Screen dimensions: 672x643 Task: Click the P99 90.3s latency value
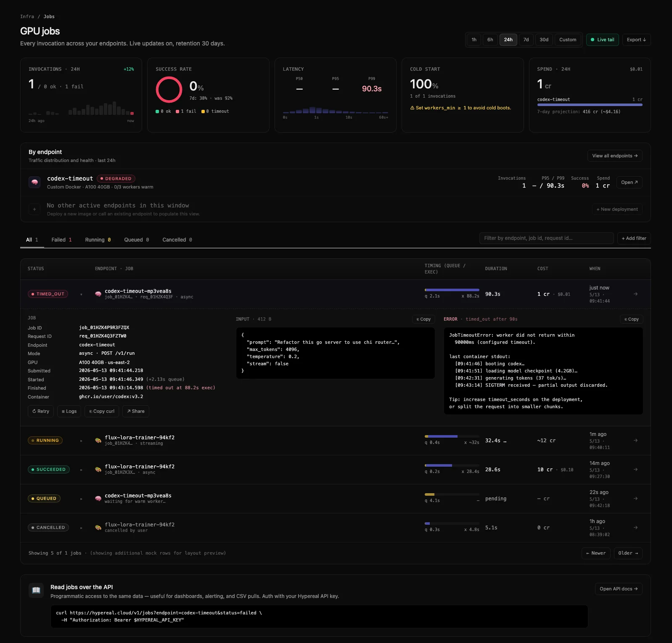click(372, 89)
